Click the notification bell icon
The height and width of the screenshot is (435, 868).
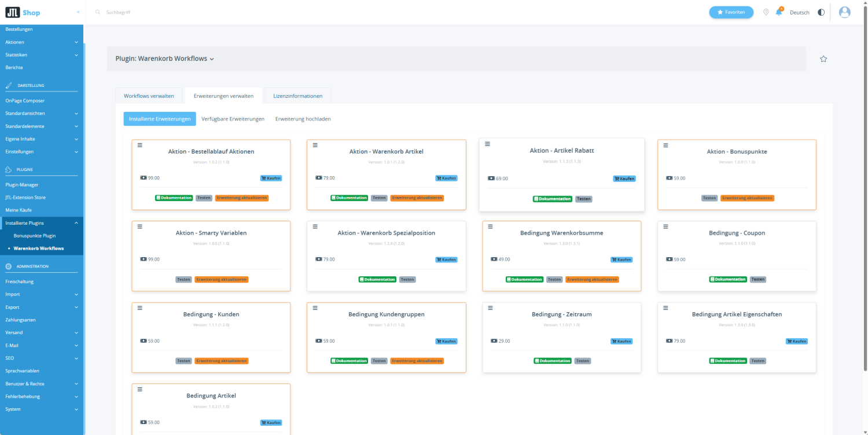(x=779, y=12)
